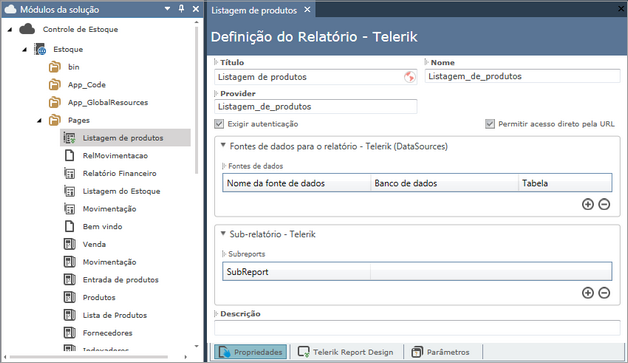Collapse Fontes de dados para o relatório section
Image resolution: width=628 pixels, height=363 pixels.
coord(223,145)
